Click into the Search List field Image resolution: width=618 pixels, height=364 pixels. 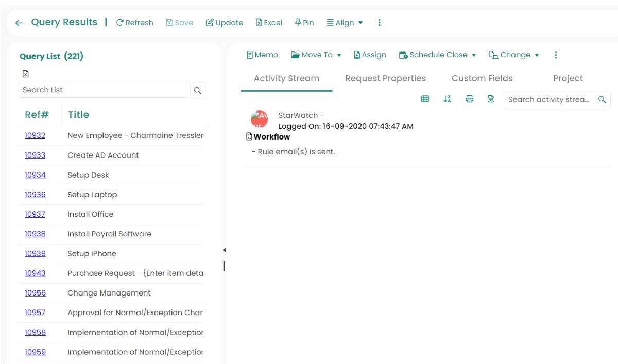pos(104,90)
